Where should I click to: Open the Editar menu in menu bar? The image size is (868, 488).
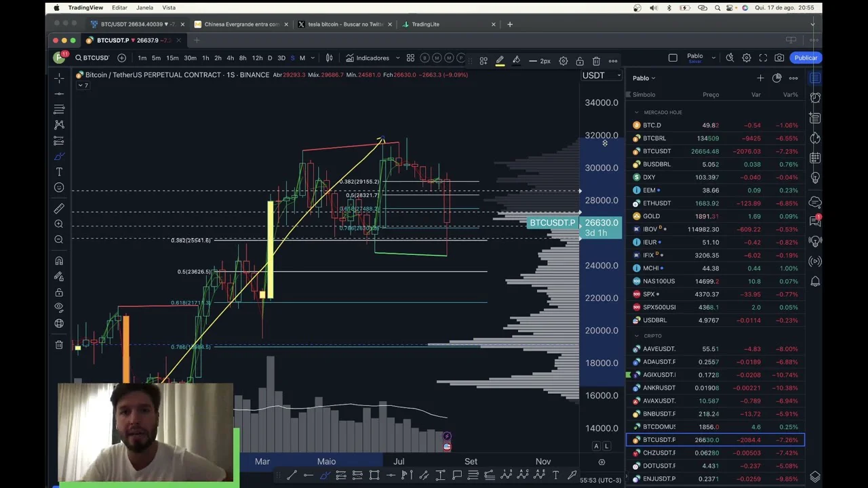click(x=119, y=7)
